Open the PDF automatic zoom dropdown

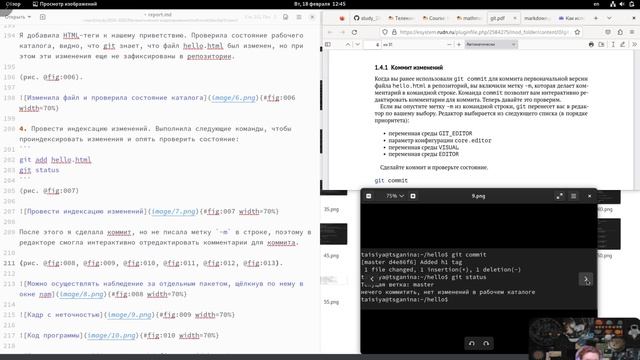(x=491, y=44)
